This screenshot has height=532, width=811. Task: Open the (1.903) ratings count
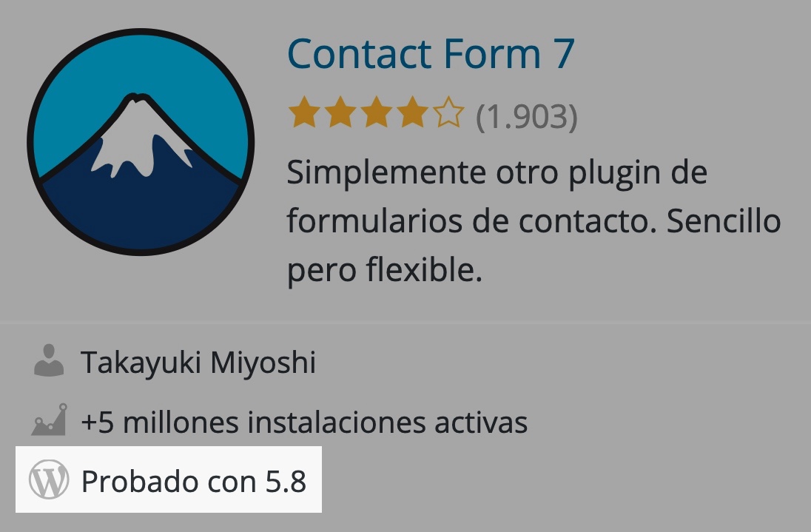pyautogui.click(x=526, y=116)
